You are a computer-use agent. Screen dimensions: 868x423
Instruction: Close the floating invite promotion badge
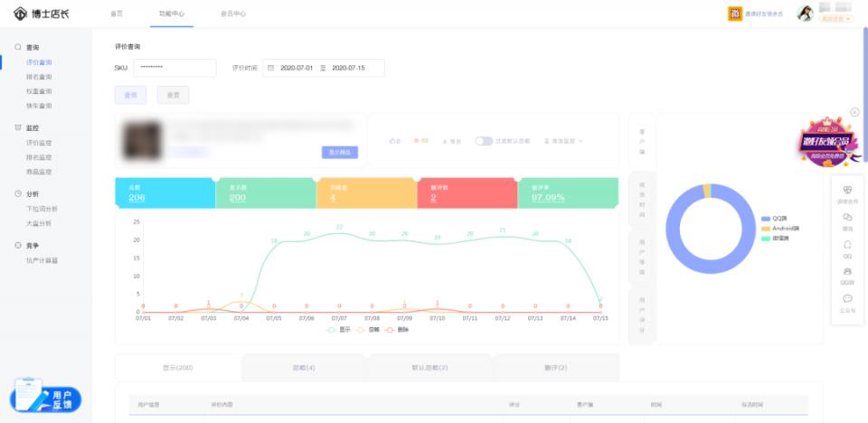854,112
